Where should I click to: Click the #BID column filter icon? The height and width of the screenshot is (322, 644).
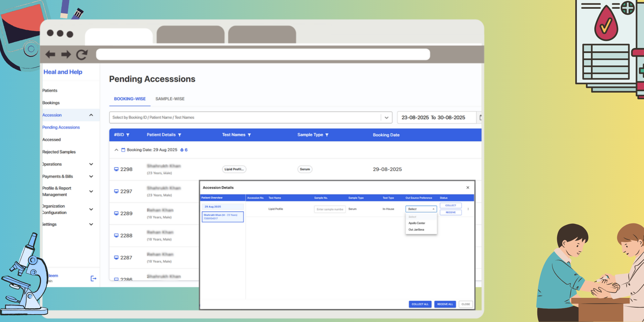(128, 135)
